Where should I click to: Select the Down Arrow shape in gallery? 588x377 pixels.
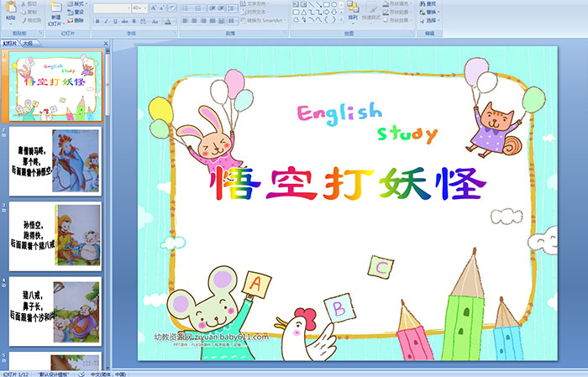pos(334,13)
